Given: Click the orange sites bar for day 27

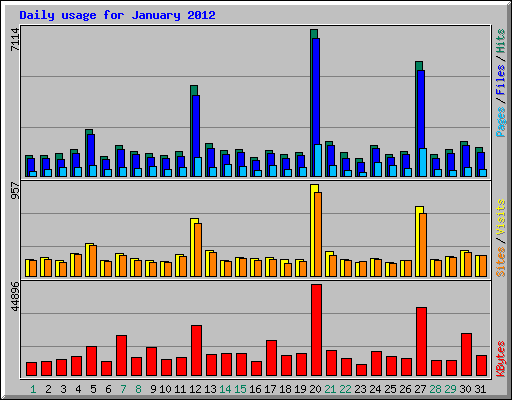Looking at the screenshot, I should click(423, 245).
